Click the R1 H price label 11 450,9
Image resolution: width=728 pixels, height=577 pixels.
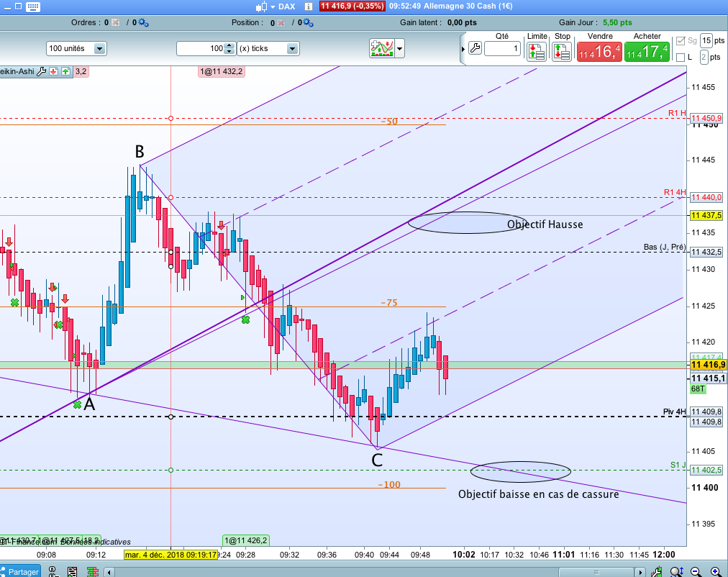pos(706,119)
